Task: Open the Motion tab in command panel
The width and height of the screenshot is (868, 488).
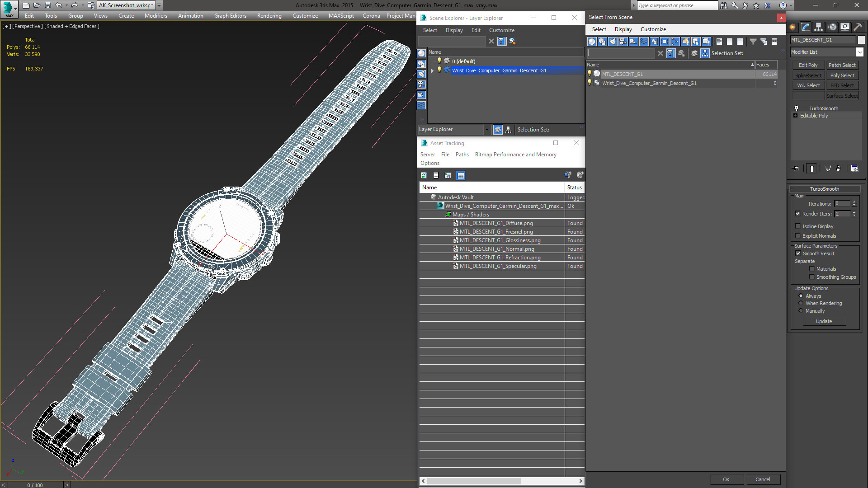Action: [832, 27]
